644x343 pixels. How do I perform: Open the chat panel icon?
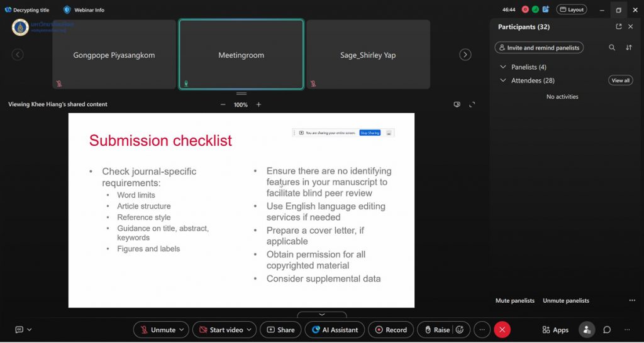coord(607,330)
